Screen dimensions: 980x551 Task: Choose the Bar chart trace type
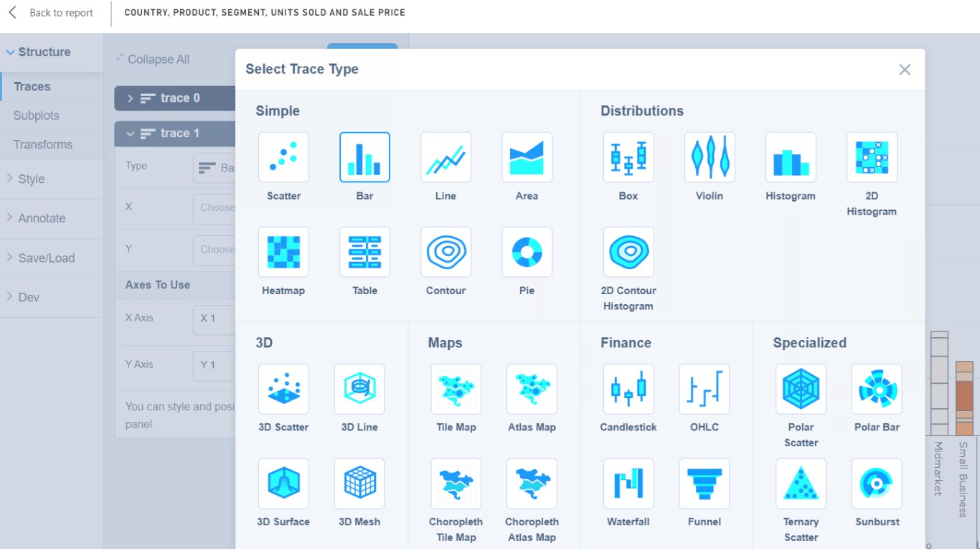(x=364, y=157)
